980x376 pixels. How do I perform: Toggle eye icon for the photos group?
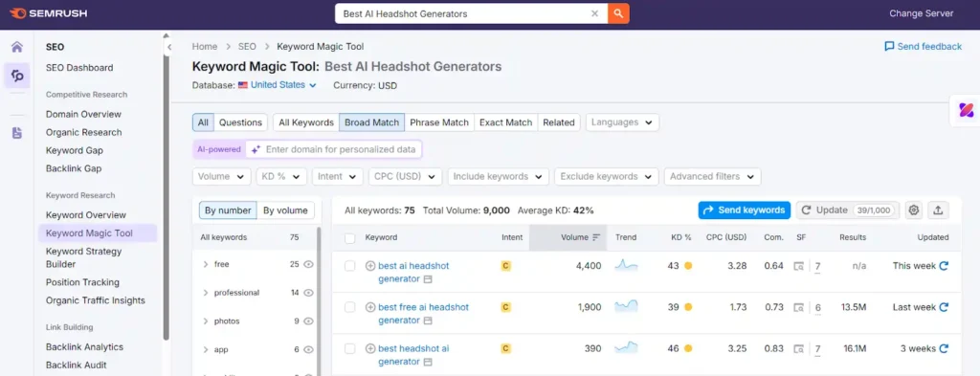308,321
